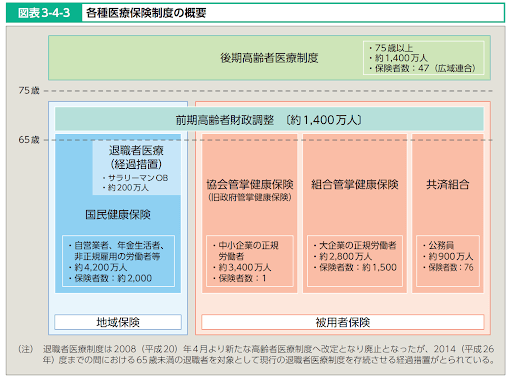Click the 約200万人 bullet
Viewport: 512px width, 381px height.
coord(125,188)
